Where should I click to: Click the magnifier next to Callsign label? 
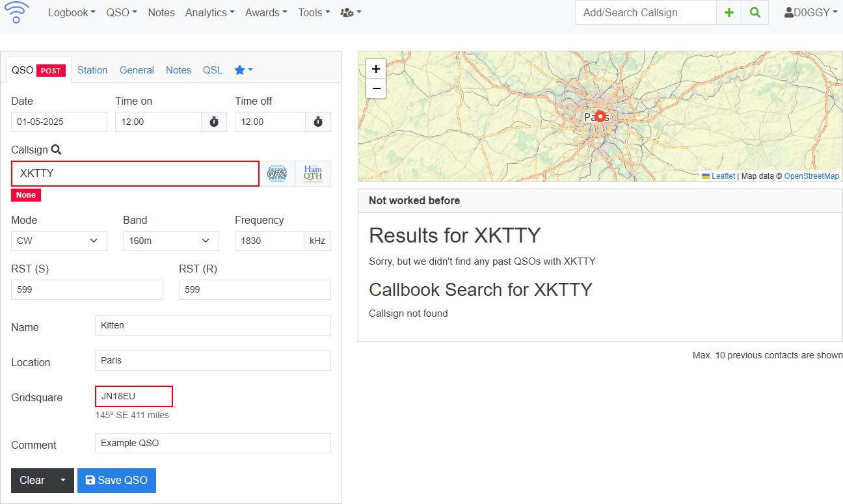(x=57, y=150)
